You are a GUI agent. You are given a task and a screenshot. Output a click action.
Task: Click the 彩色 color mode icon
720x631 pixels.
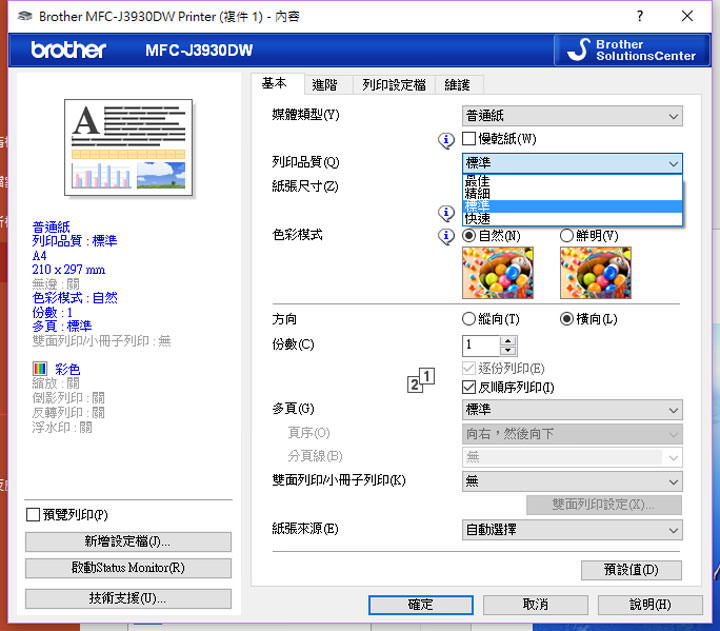pos(40,368)
